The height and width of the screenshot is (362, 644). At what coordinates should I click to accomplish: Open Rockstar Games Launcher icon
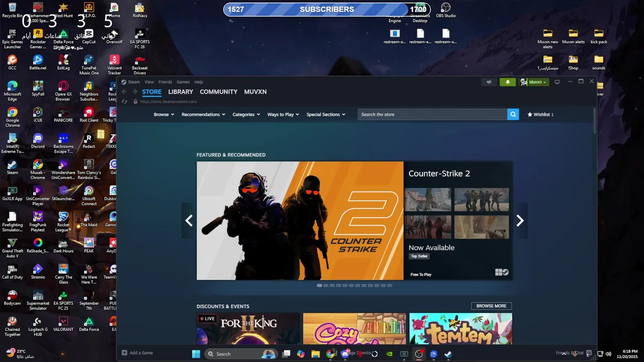pyautogui.click(x=38, y=39)
